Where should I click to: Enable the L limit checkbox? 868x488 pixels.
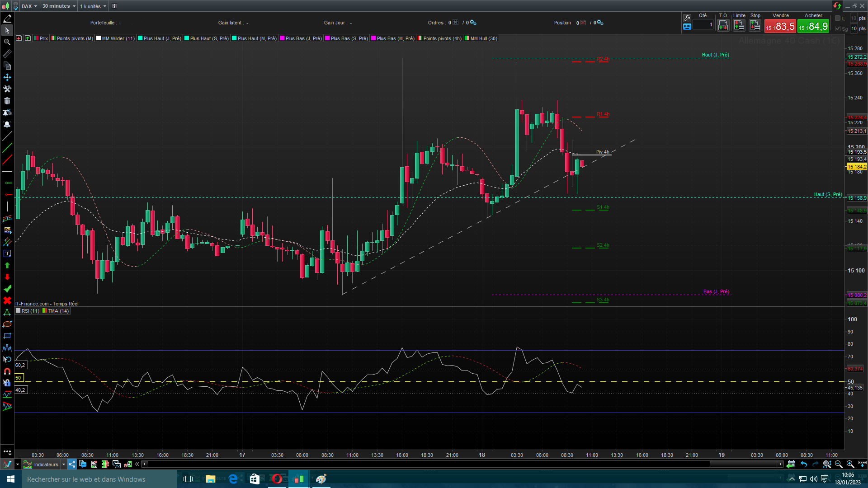[x=838, y=18]
